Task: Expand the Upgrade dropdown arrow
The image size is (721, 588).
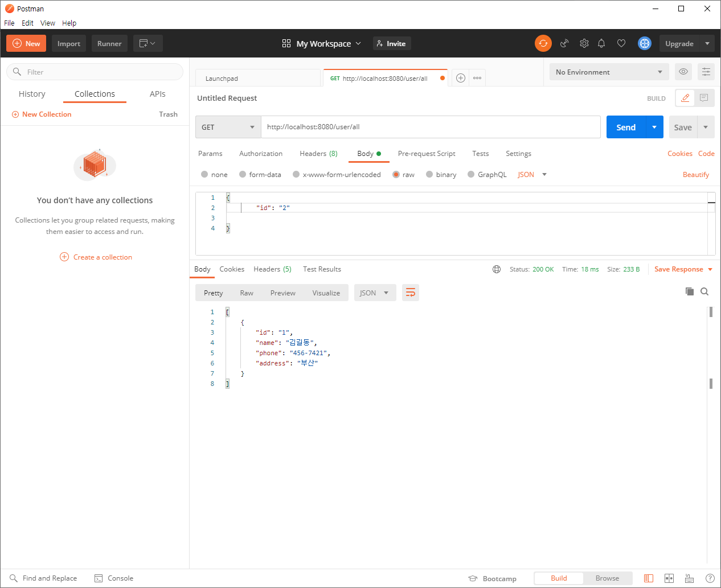Action: (x=707, y=43)
